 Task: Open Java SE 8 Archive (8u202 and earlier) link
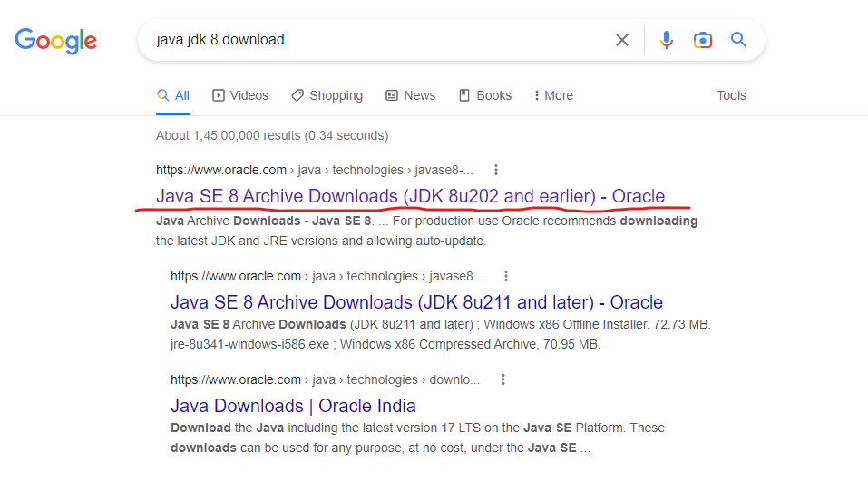click(x=410, y=196)
